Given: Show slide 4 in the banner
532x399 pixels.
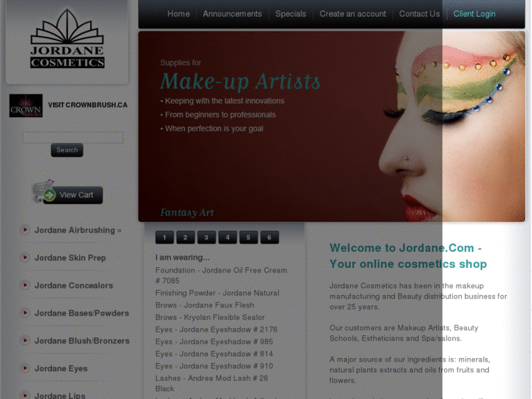Looking at the screenshot, I should [228, 237].
